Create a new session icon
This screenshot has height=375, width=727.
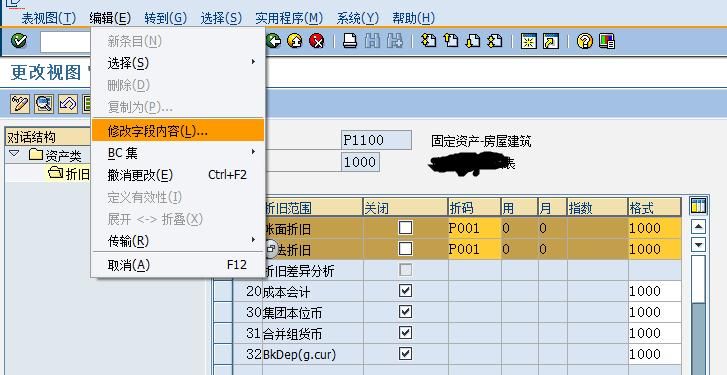point(529,41)
